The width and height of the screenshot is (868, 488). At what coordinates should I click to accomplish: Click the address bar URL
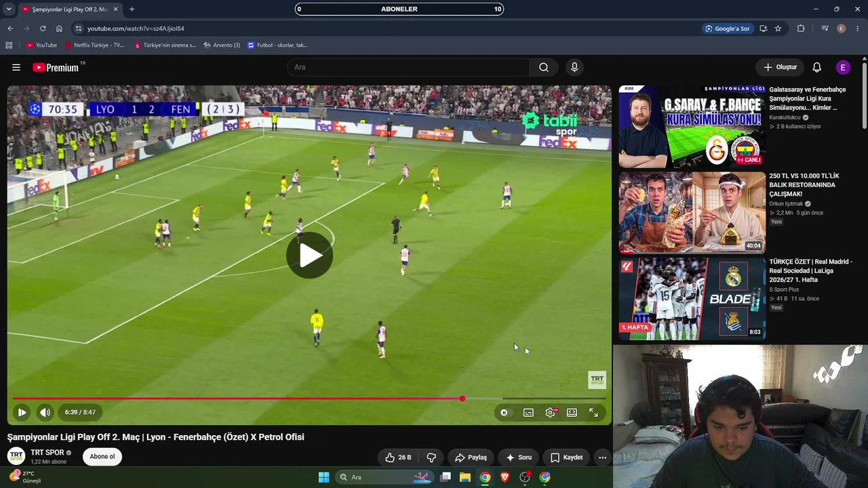click(136, 28)
